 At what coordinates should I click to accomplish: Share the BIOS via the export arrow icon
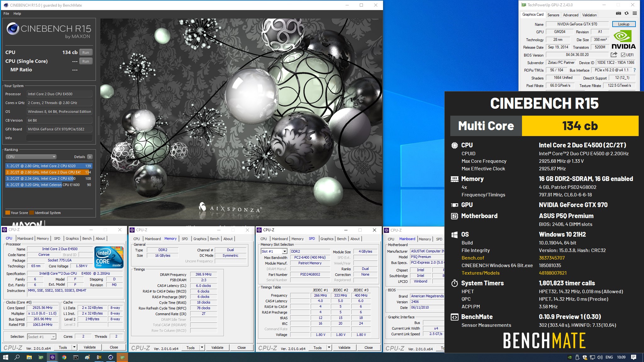[x=614, y=55]
